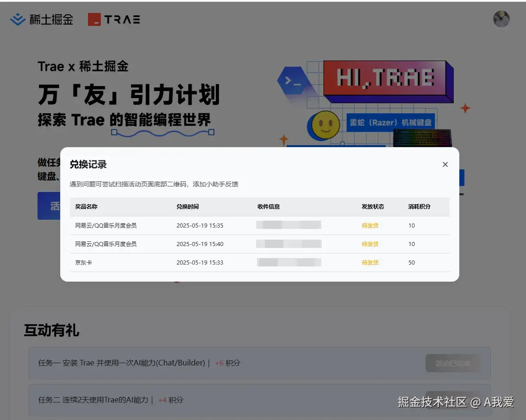The height and width of the screenshot is (420, 526).
Task: Click the masked 收件信息 of the 京东卡 row
Action: pos(289,262)
